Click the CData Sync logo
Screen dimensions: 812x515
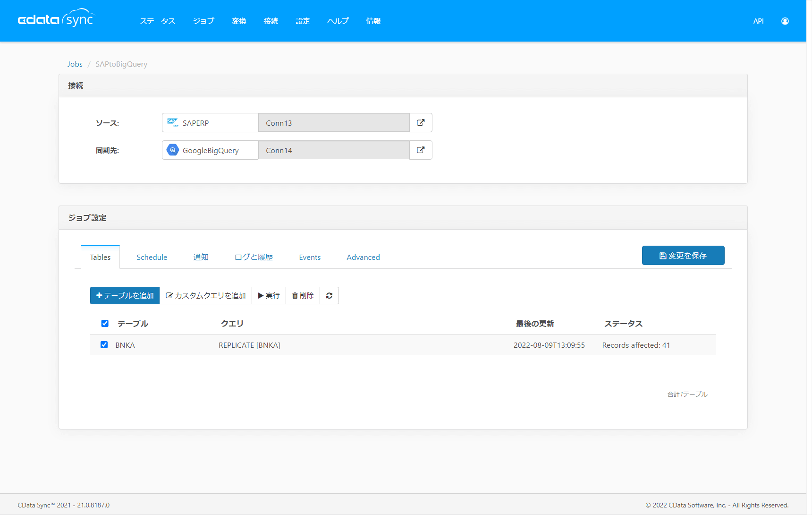pos(56,18)
